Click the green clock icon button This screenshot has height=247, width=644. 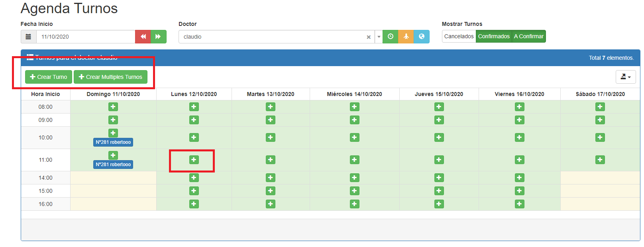pyautogui.click(x=391, y=37)
